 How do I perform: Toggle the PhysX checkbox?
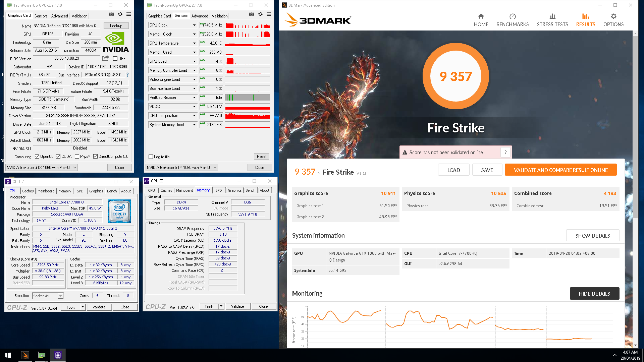(77, 157)
